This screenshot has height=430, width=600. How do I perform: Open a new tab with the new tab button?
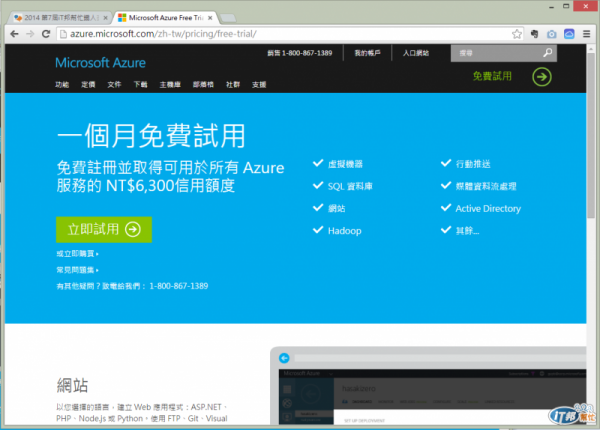click(228, 18)
